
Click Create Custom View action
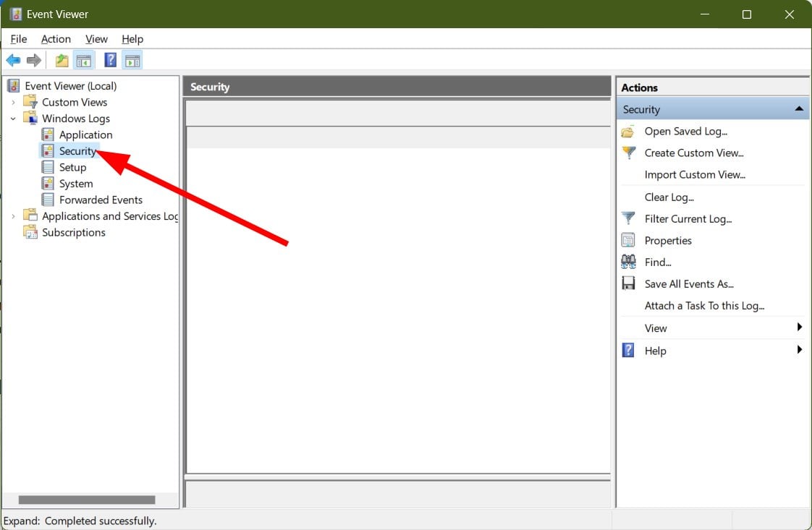tap(694, 153)
